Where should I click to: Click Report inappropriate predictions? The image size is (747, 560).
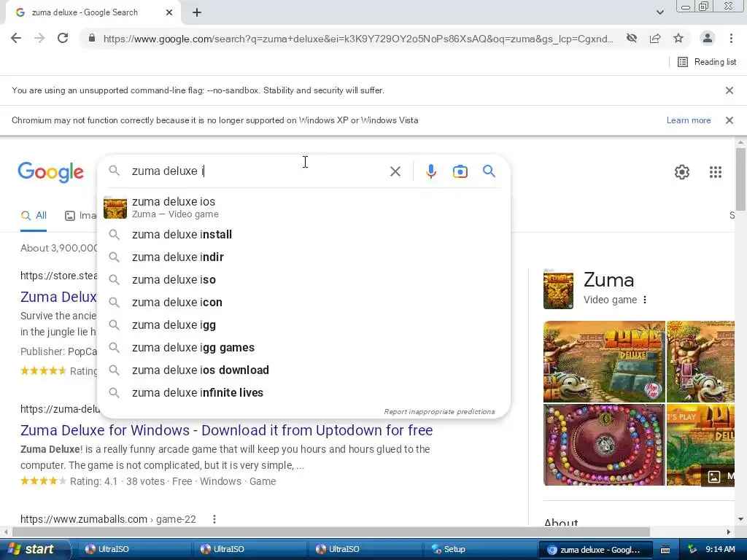click(439, 411)
